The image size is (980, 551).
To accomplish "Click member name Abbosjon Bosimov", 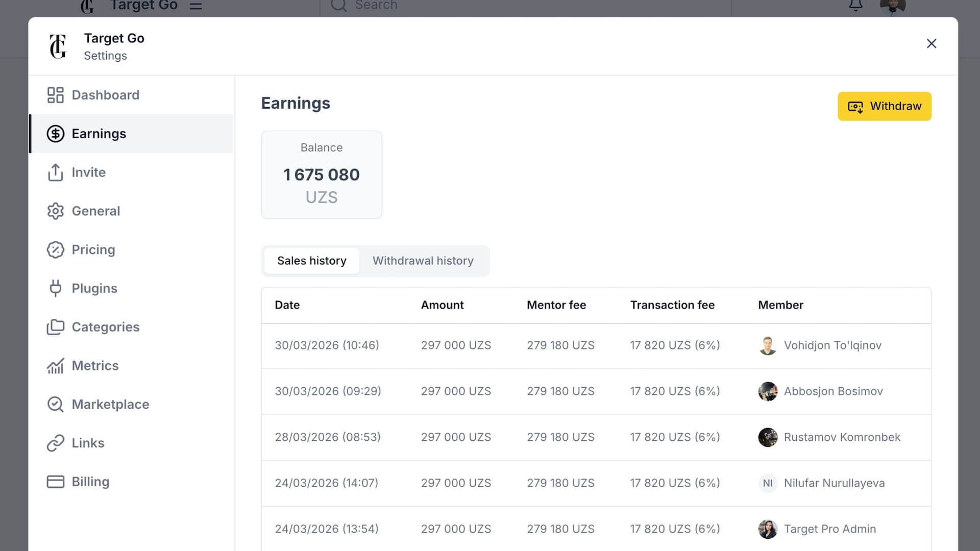I will (834, 391).
